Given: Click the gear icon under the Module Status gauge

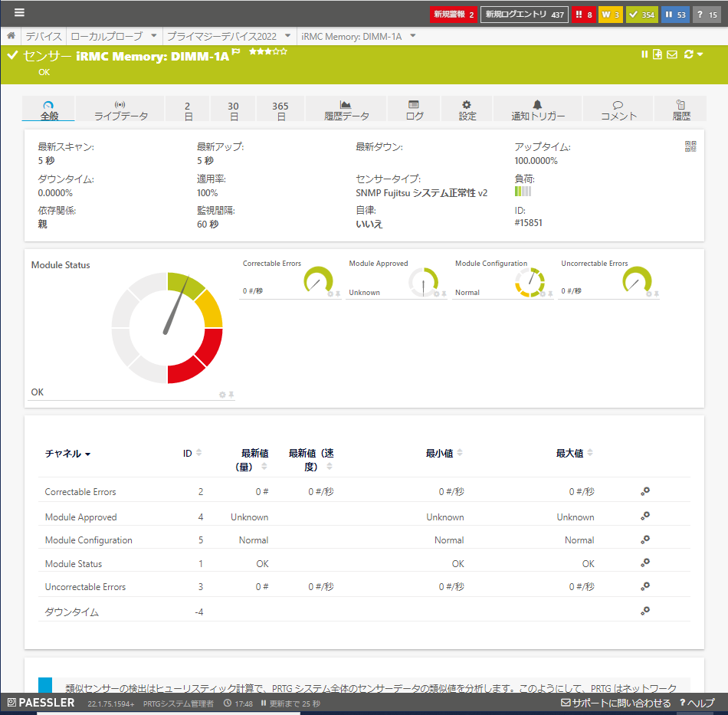Looking at the screenshot, I should point(222,395).
